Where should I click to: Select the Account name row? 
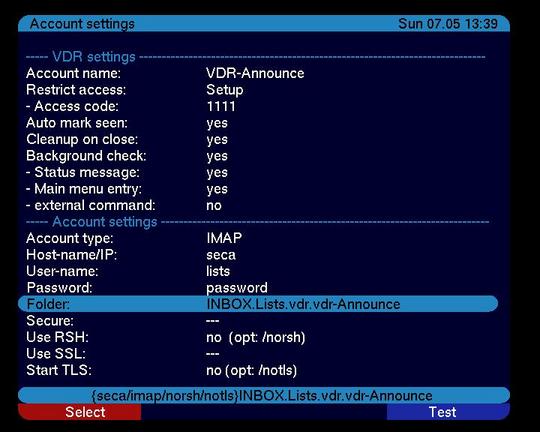[x=258, y=73]
